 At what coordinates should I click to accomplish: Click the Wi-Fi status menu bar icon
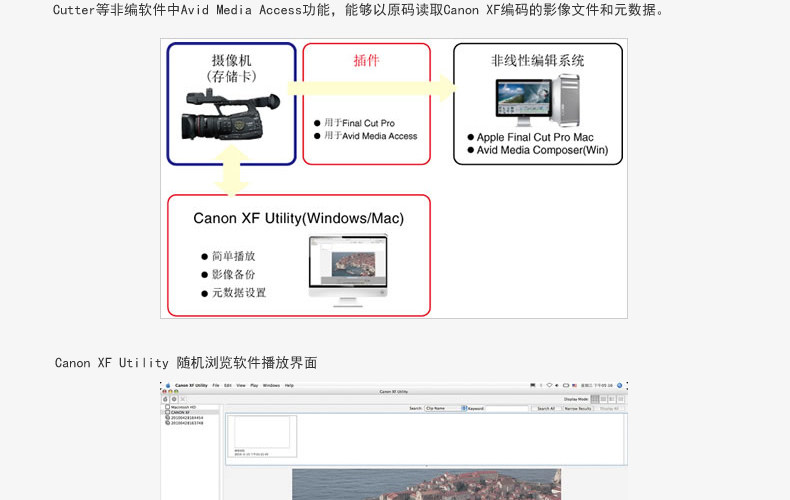pyautogui.click(x=550, y=386)
